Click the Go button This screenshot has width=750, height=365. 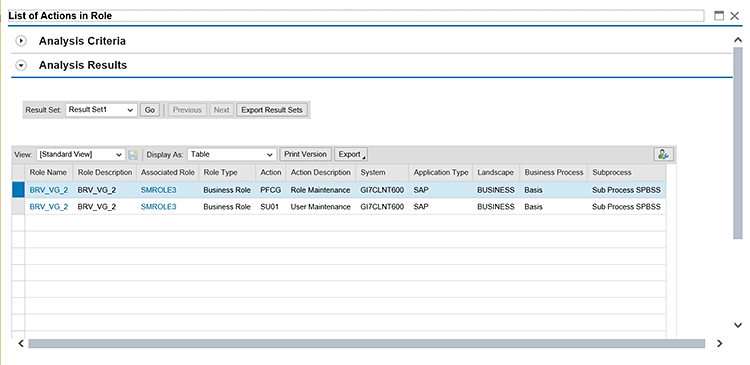pos(150,110)
